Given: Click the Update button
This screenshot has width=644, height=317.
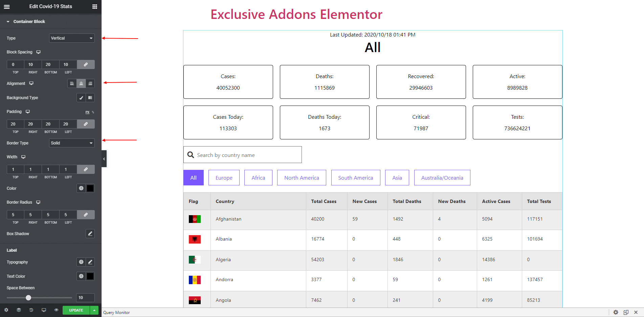Looking at the screenshot, I should point(76,310).
